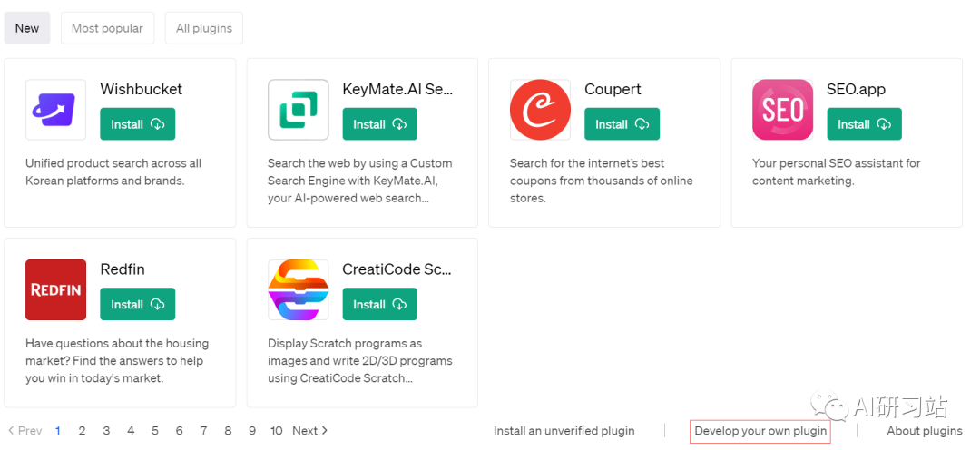Switch to the Most popular tab
This screenshot has height=450, width=980.
pyautogui.click(x=107, y=28)
